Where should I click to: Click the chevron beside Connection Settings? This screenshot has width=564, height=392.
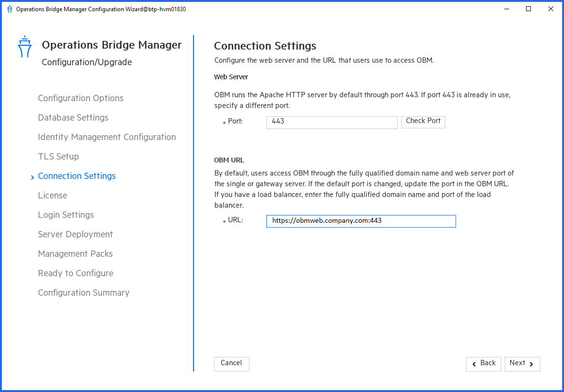pyautogui.click(x=32, y=176)
